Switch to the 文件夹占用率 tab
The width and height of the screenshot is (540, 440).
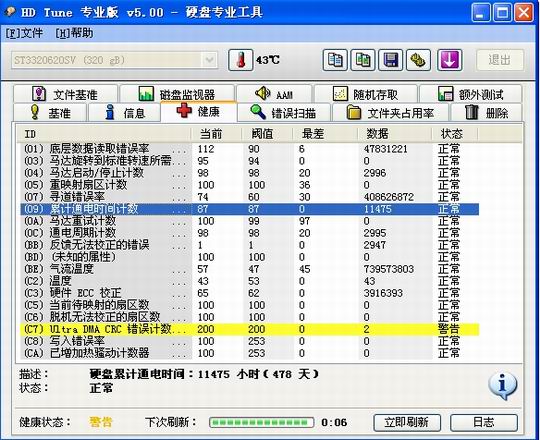(x=390, y=113)
